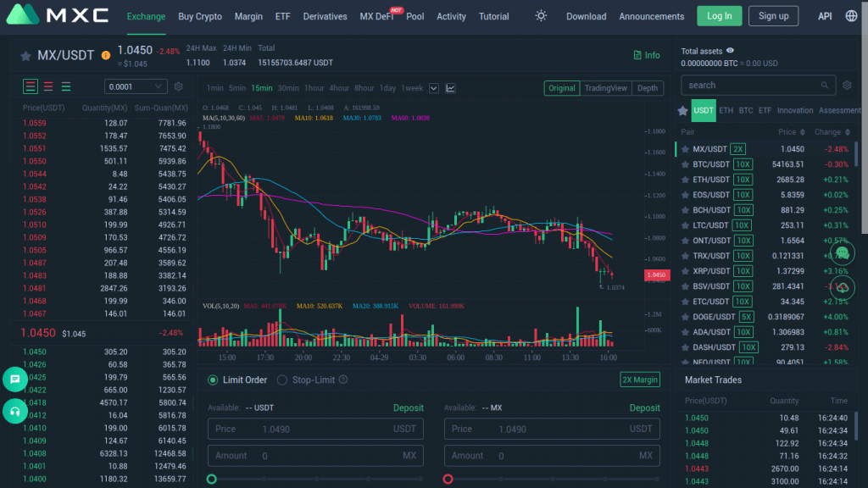The height and width of the screenshot is (488, 868).
Task: Star the EOS/USDT pair
Action: [685, 195]
